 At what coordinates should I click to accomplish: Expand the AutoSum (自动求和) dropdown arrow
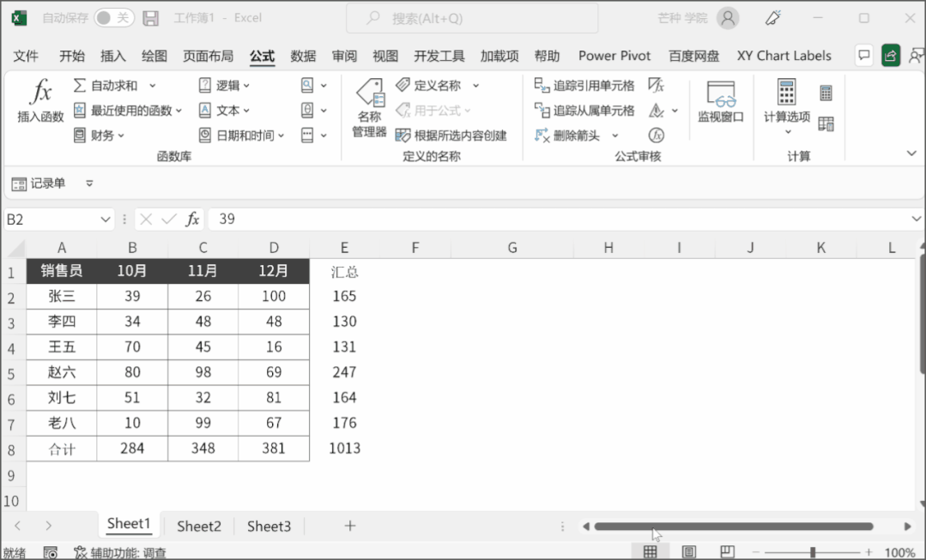click(153, 86)
